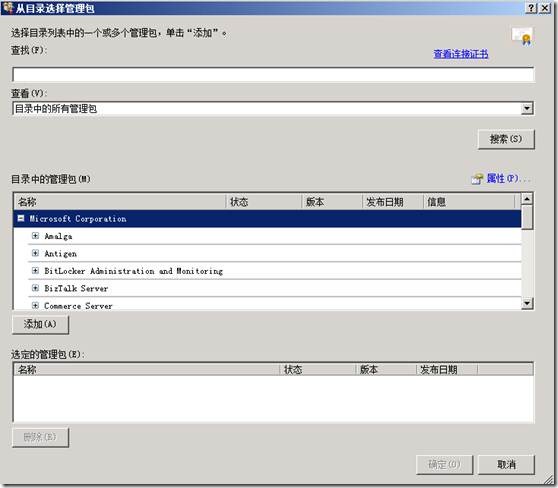Click 发布日期 header in selected packs list
The width and height of the screenshot is (558, 488).
coord(447,369)
